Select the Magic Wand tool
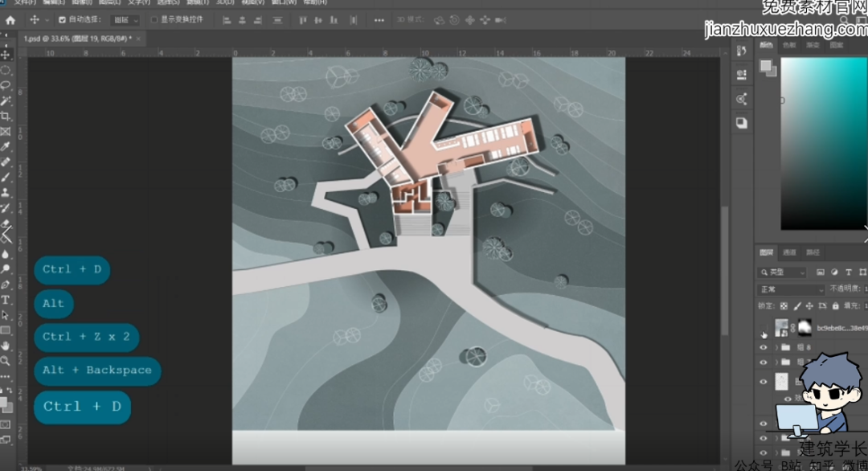Screen dimensions: 868x471 (6, 100)
